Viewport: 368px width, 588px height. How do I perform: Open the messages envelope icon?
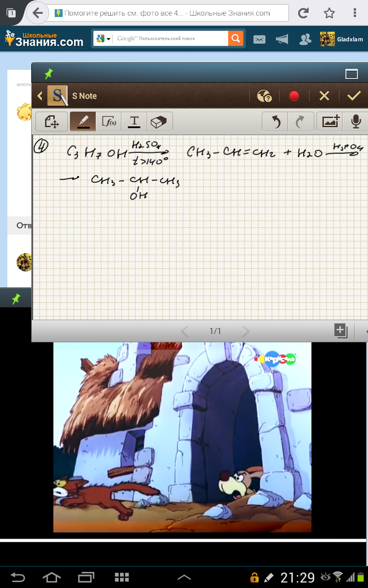pyautogui.click(x=260, y=39)
